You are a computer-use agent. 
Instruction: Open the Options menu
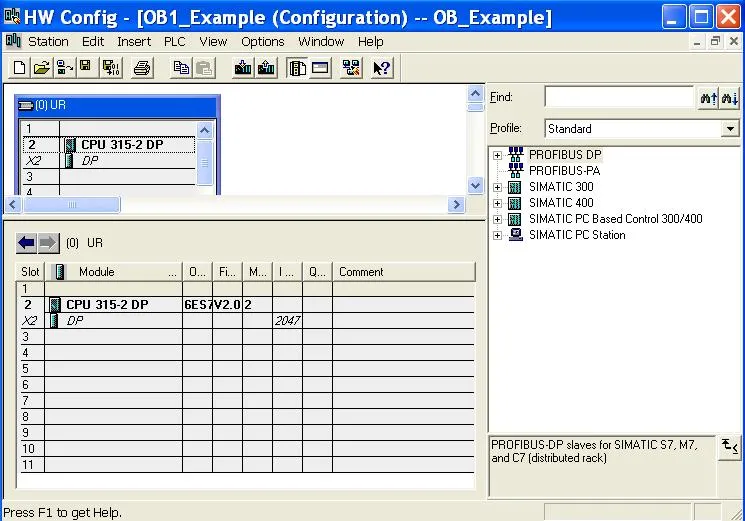[262, 42]
